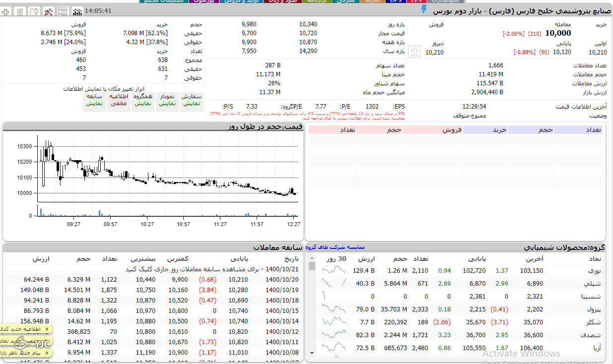The width and height of the screenshot is (613, 364).
Task: View the 30-day sparkline for شكلر
Action: [334, 322]
